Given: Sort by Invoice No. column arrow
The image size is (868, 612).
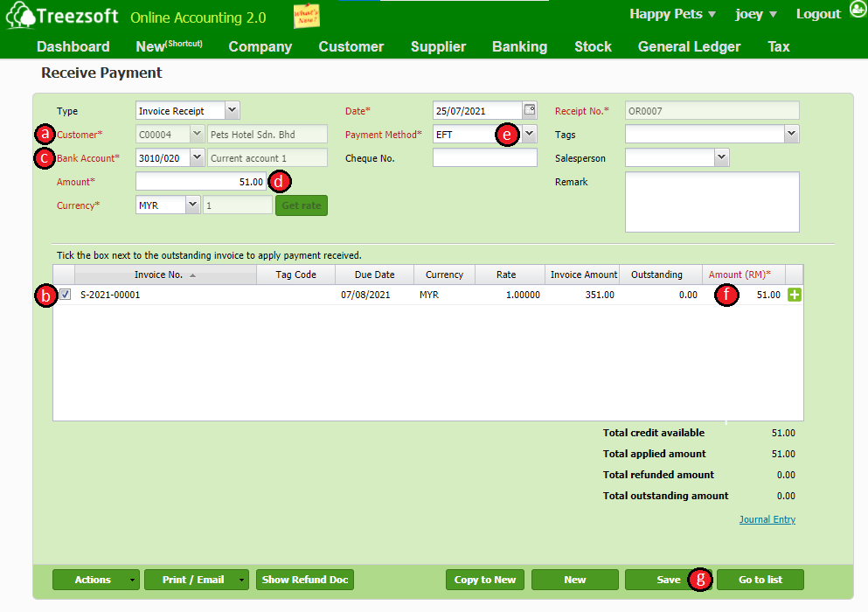Looking at the screenshot, I should [x=192, y=275].
